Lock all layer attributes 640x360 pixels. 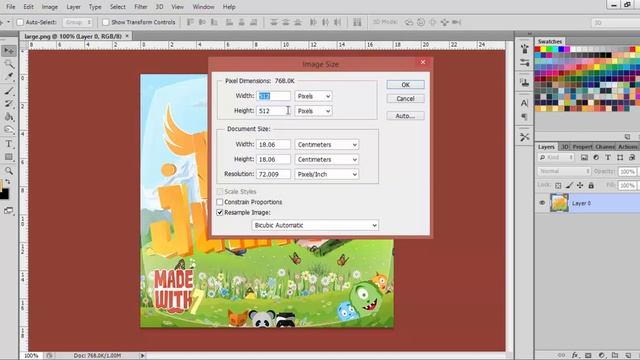[591, 185]
